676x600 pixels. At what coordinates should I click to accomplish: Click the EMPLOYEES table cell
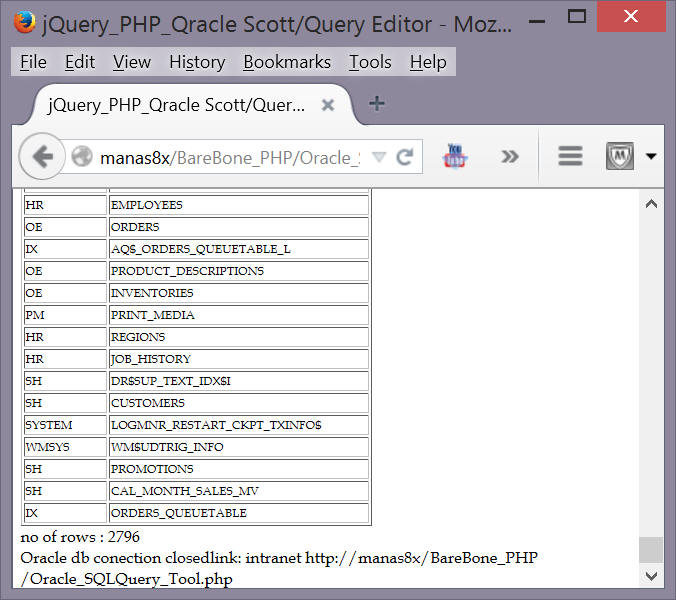click(x=239, y=205)
